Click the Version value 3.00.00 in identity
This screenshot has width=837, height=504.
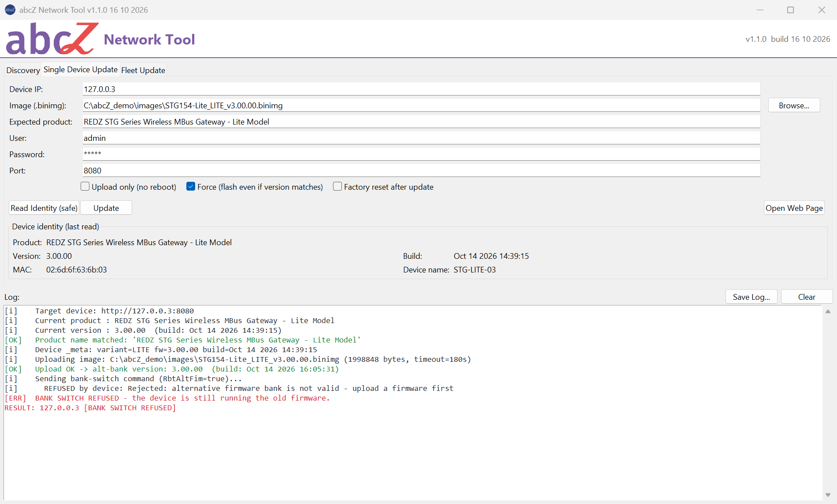[59, 256]
